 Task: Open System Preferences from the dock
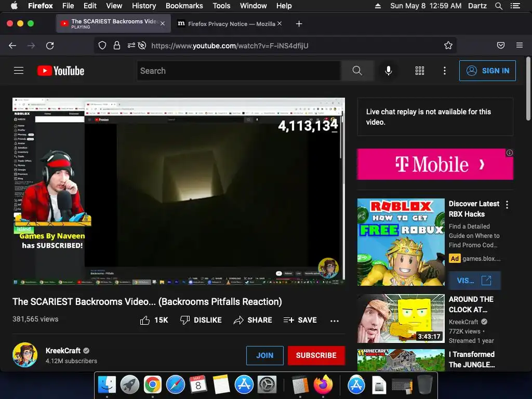pyautogui.click(x=267, y=385)
